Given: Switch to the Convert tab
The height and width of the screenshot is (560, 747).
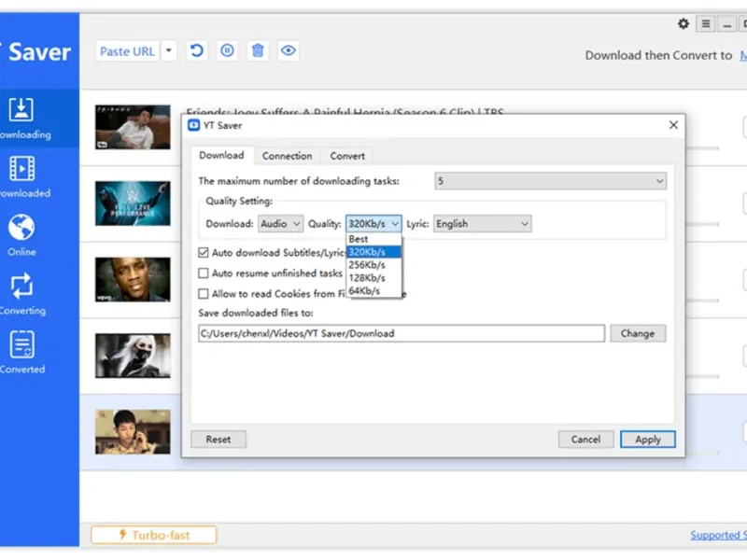Looking at the screenshot, I should (347, 156).
